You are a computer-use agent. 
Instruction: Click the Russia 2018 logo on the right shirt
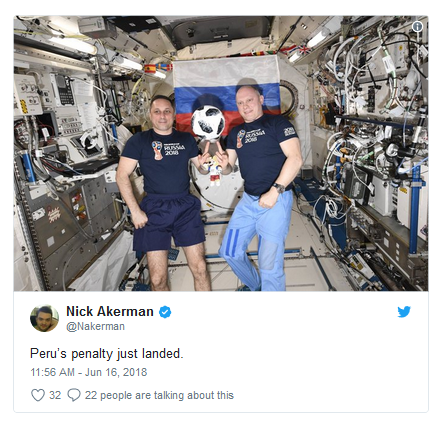251,137
